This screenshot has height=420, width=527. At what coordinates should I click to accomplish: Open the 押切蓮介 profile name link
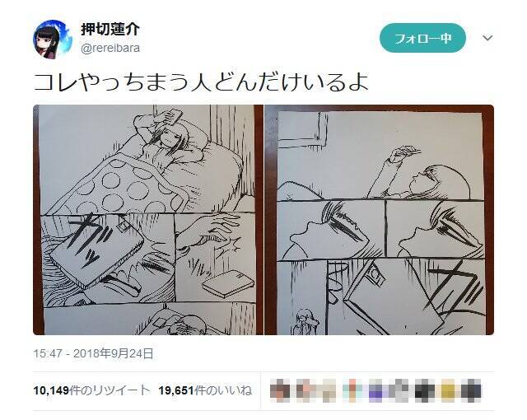[x=110, y=30]
